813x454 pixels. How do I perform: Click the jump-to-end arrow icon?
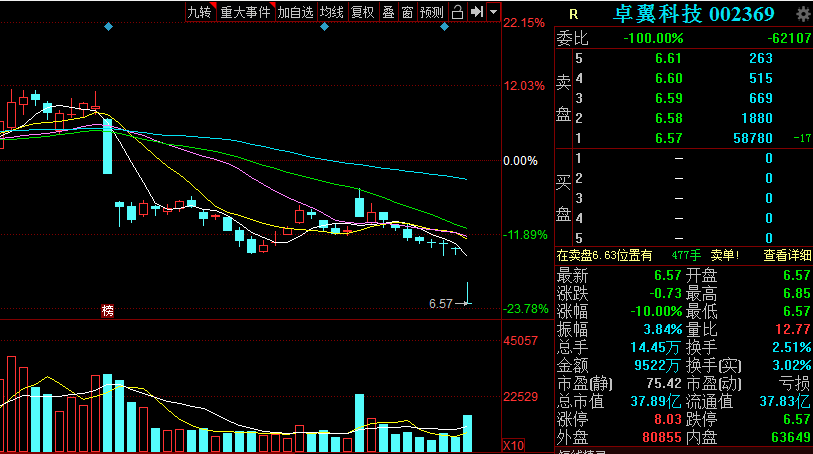pyautogui.click(x=477, y=12)
